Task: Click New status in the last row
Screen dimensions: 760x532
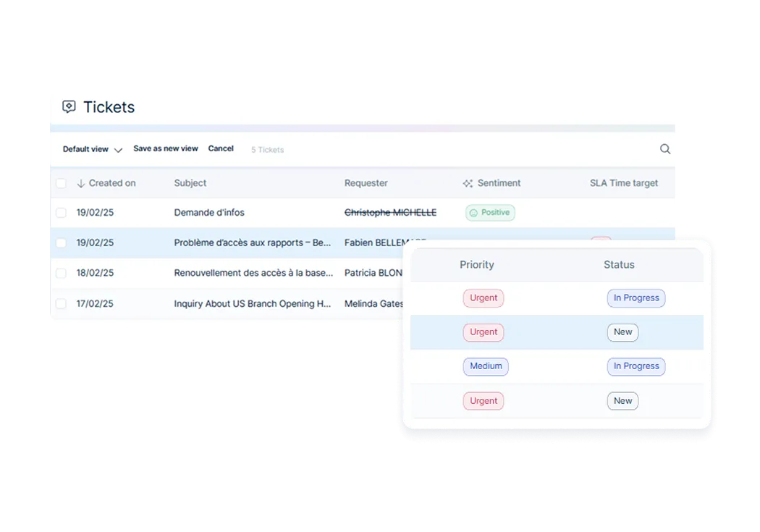Action: click(x=622, y=401)
